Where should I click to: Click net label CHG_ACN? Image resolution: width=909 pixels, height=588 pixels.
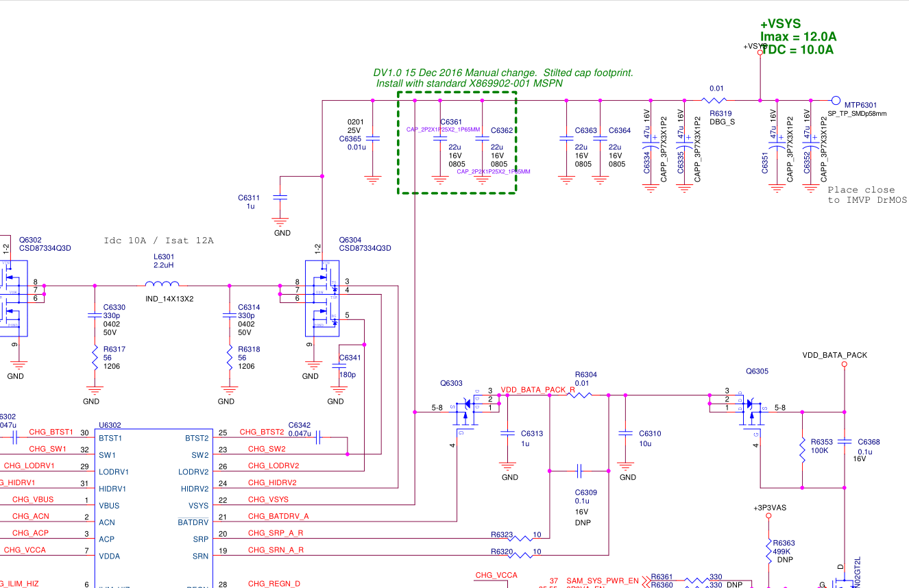click(x=31, y=517)
